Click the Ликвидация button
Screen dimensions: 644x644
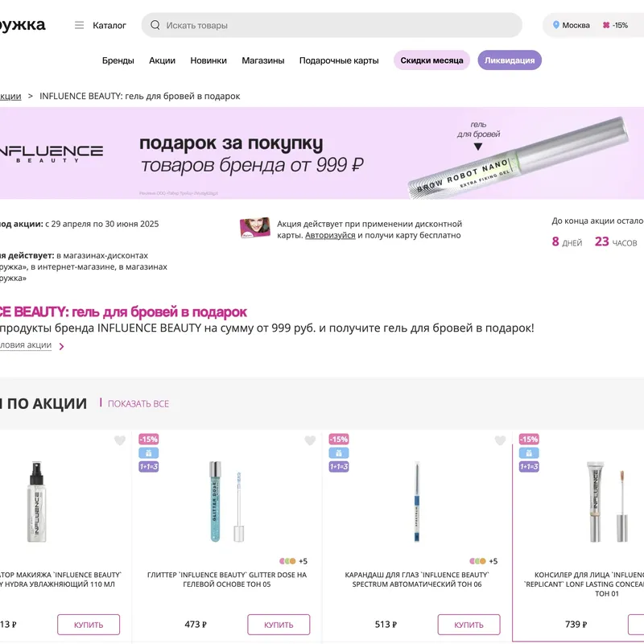coord(510,60)
